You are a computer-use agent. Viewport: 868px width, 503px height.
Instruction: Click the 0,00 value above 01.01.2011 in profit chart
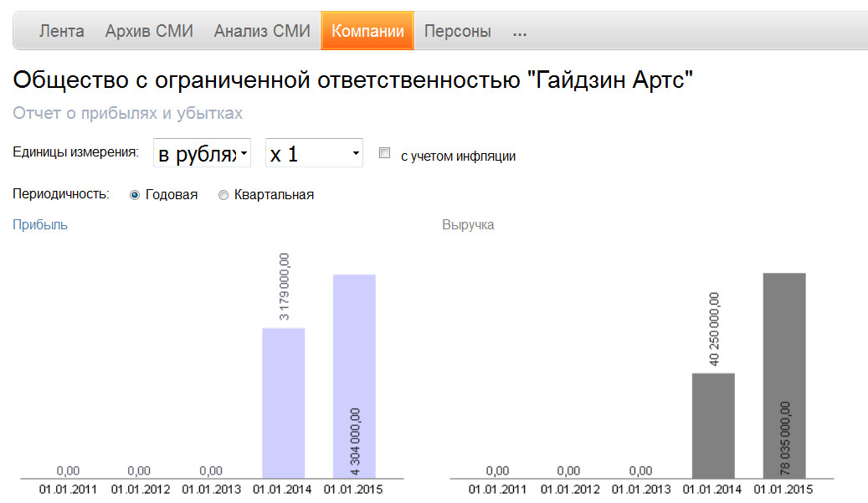point(68,471)
